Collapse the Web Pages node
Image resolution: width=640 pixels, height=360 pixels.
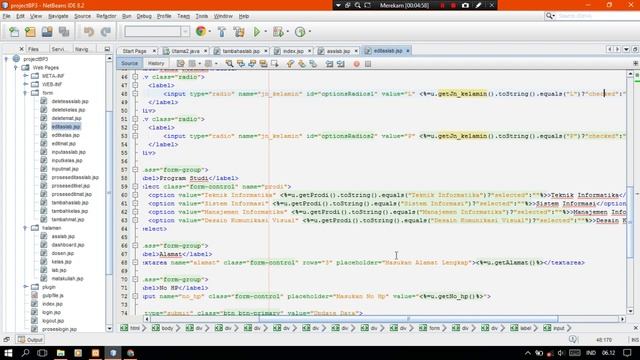(x=16, y=67)
